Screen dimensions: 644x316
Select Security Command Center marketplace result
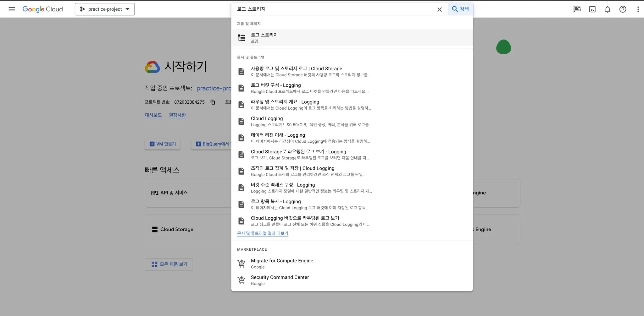pos(352,280)
